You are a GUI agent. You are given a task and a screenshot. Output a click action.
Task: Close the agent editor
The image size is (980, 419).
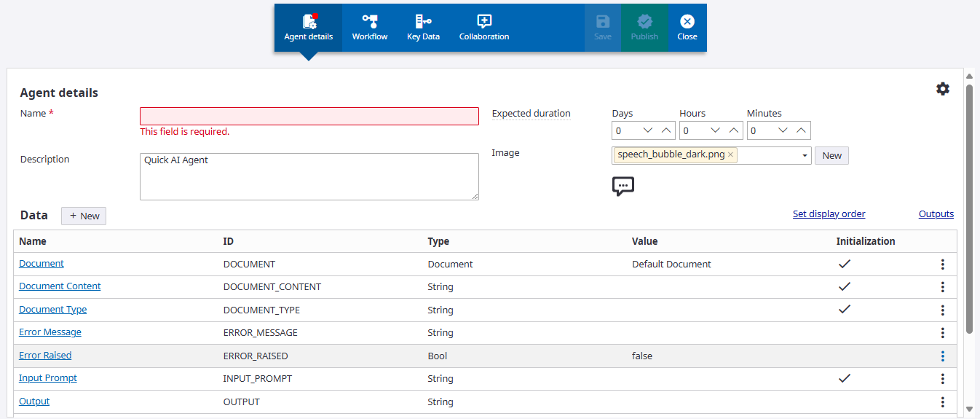point(687,28)
